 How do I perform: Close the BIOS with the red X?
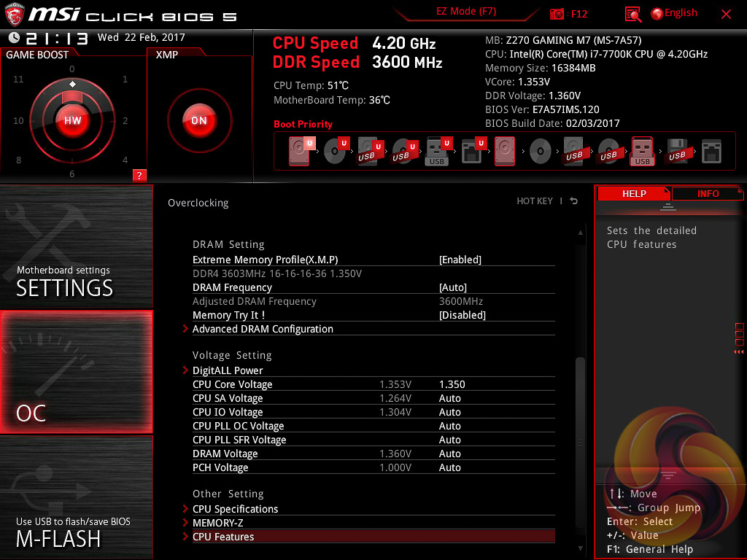point(726,15)
